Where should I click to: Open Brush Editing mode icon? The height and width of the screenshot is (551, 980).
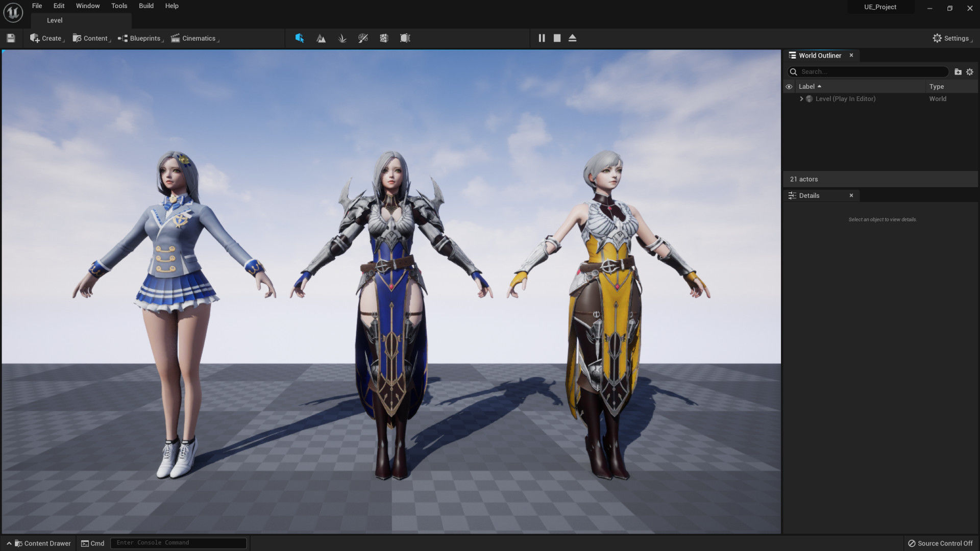pyautogui.click(x=405, y=38)
